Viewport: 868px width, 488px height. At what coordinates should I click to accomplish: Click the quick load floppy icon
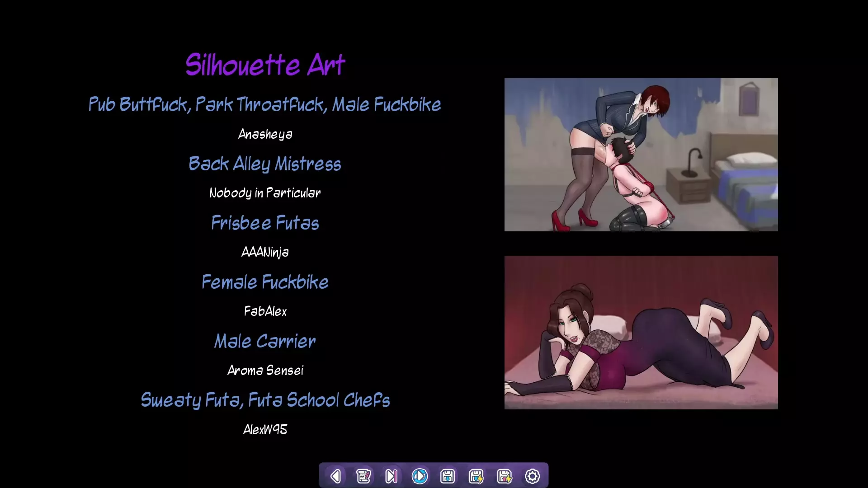click(x=504, y=476)
